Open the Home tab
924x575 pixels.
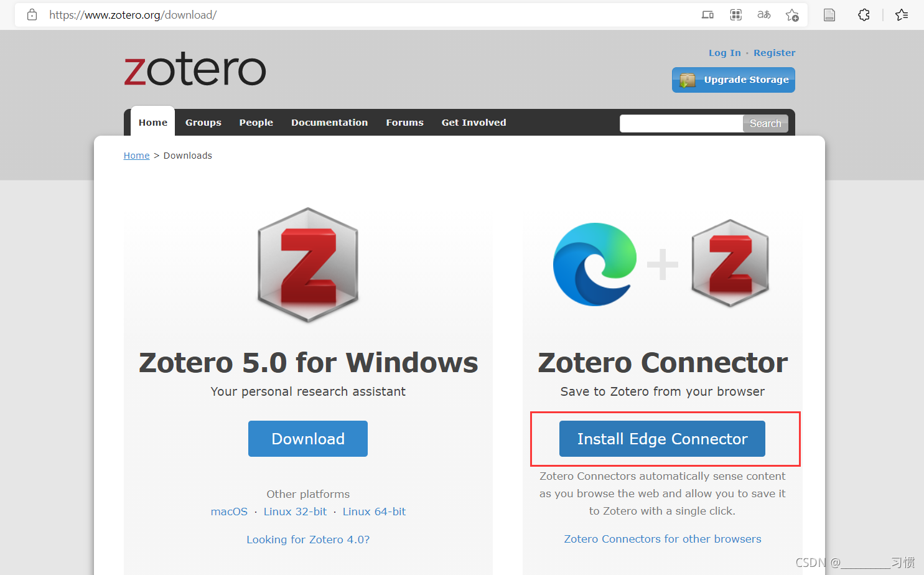(x=153, y=123)
